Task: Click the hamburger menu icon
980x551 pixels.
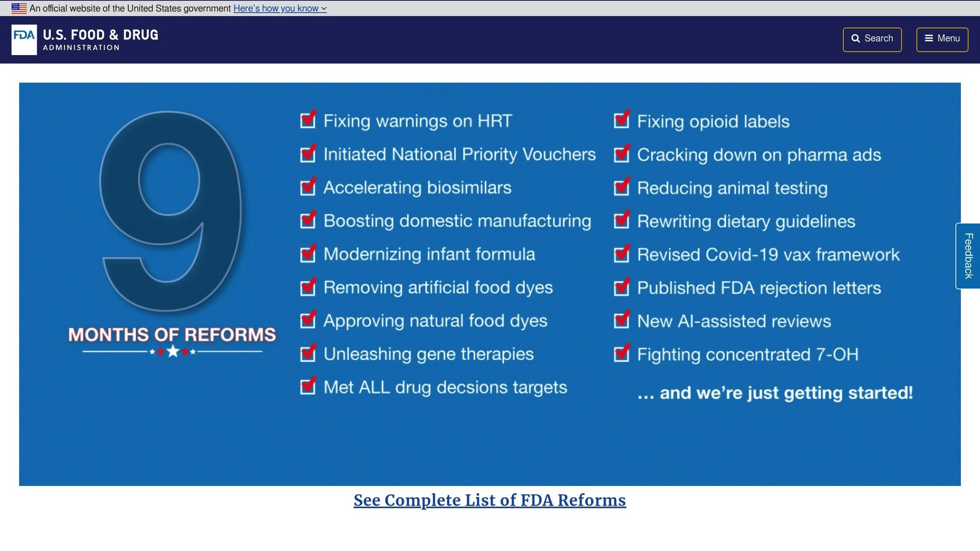Action: tap(929, 38)
